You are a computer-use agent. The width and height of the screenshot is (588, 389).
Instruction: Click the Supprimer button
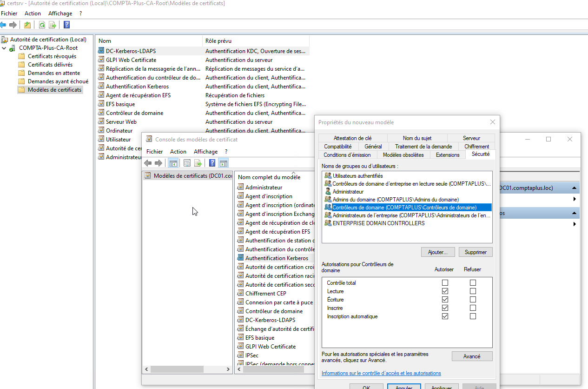476,252
